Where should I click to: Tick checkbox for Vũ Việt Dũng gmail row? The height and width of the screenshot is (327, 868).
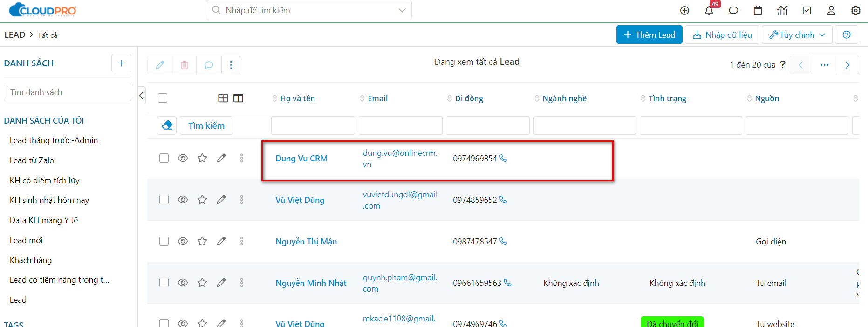click(x=164, y=200)
